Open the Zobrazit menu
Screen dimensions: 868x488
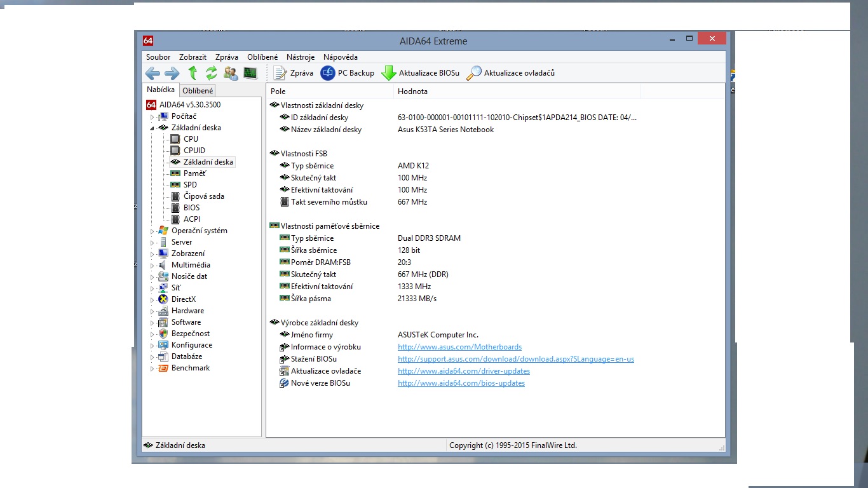pos(193,57)
